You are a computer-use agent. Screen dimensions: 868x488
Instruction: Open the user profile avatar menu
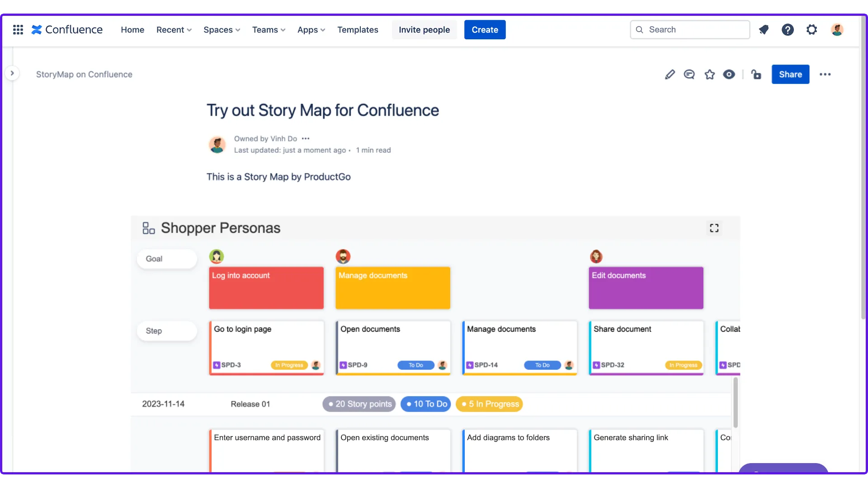click(x=837, y=30)
